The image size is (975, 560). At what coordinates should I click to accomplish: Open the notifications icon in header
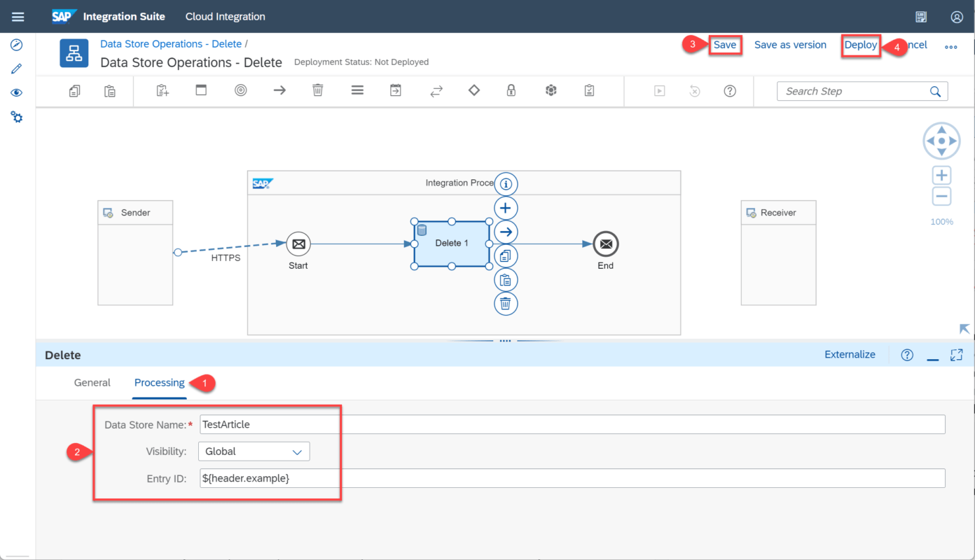pos(921,17)
